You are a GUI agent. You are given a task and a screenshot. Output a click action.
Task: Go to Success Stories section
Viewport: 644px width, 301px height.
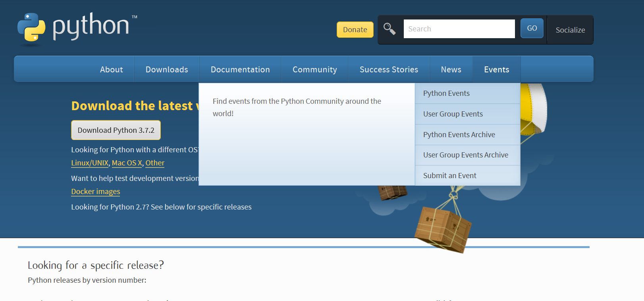389,70
